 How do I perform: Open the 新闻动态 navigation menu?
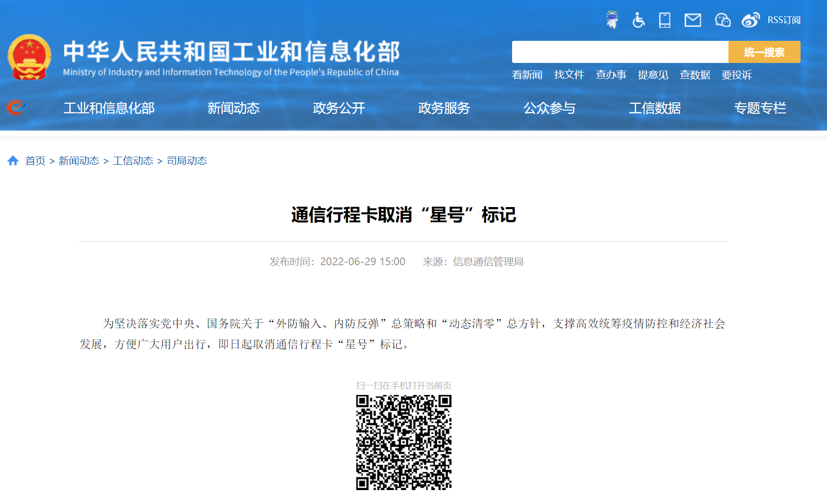pos(233,108)
